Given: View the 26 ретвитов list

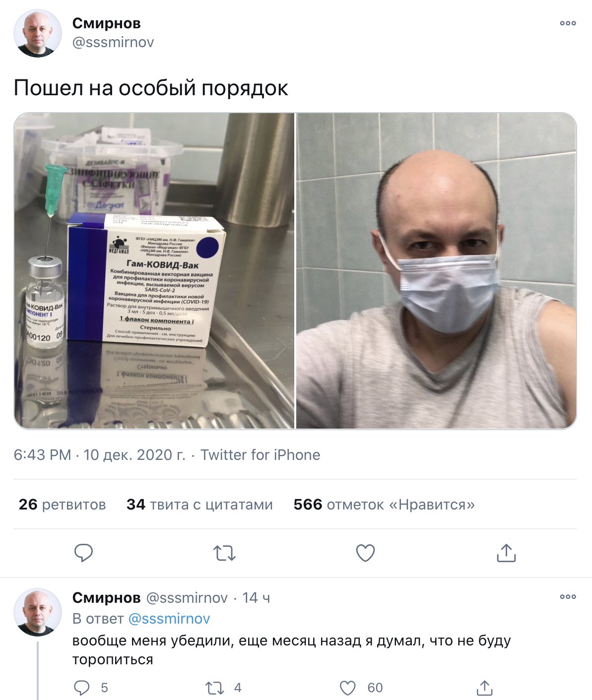Looking at the screenshot, I should 63,505.
